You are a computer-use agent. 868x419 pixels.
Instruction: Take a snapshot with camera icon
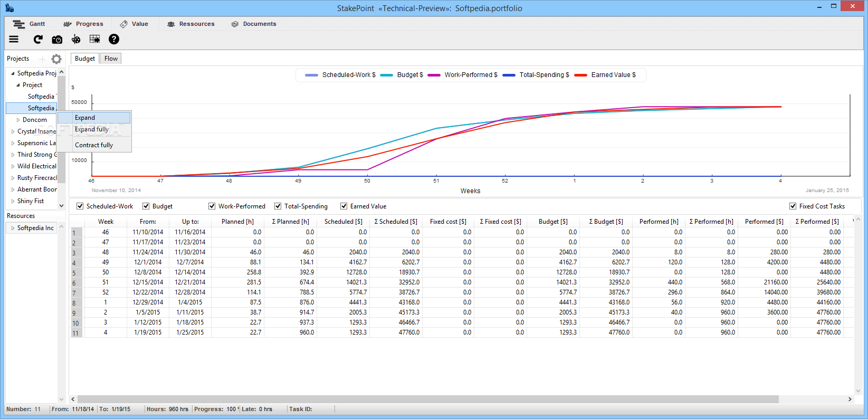(x=57, y=40)
